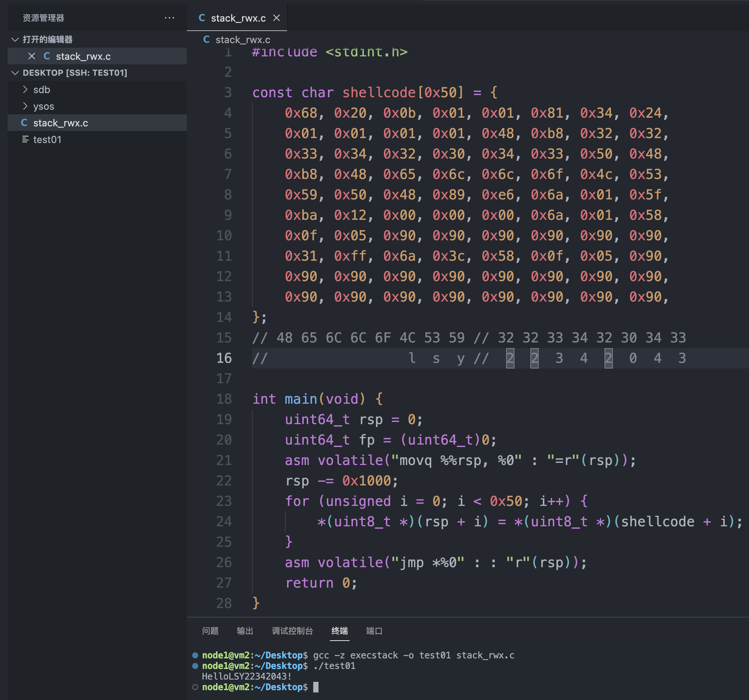The image size is (749, 700).
Task: Select the 终端 panel tab
Action: pos(340,631)
